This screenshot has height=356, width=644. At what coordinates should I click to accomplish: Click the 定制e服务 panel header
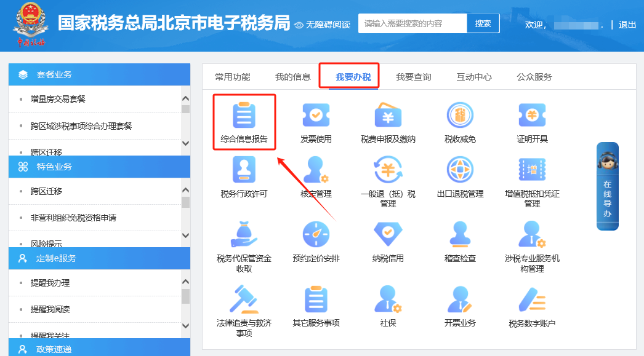pos(99,258)
